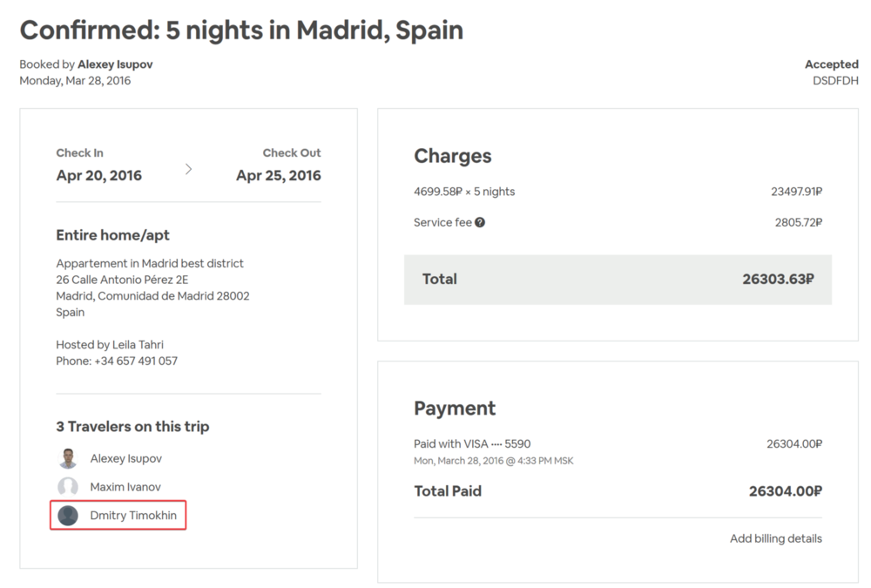The image size is (871, 588).
Task: Click the Total 26303.63 row
Action: 618,280
